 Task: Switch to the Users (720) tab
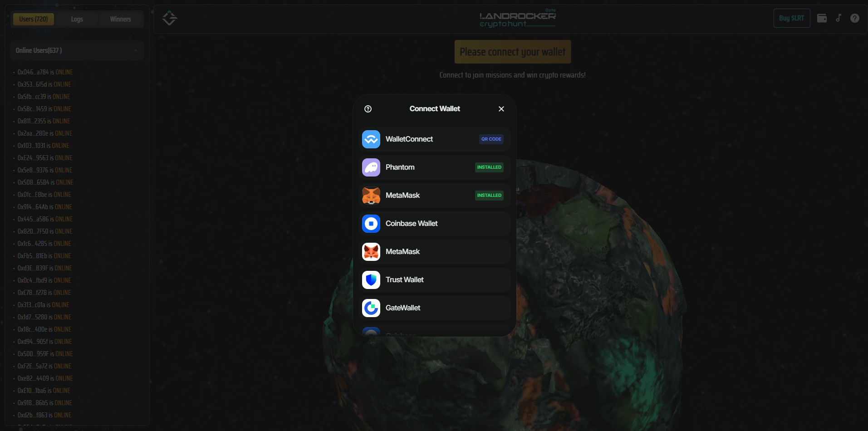[x=34, y=19]
